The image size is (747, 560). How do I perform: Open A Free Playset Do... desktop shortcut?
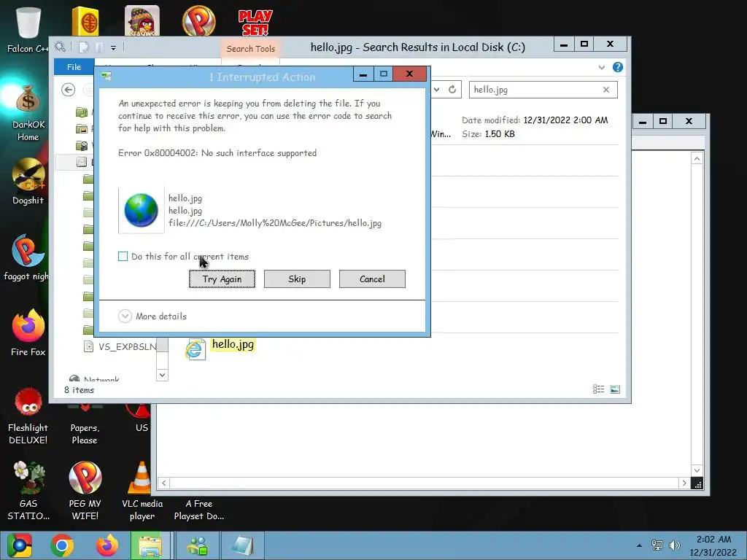pos(199,509)
